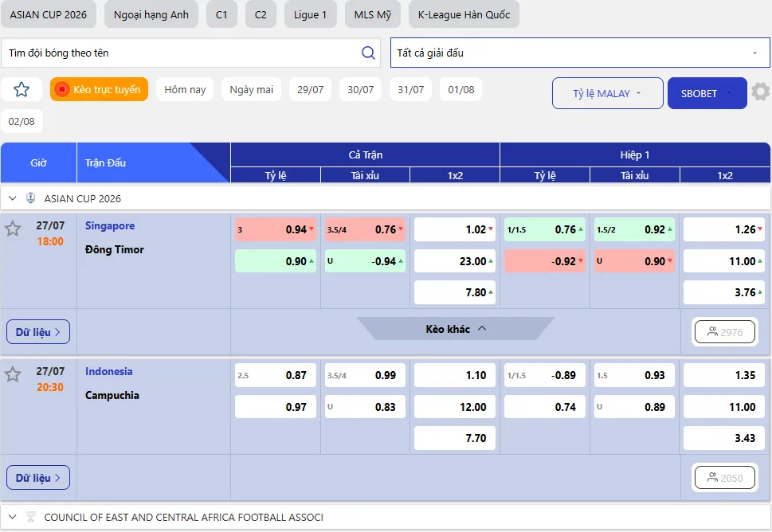The image size is (772, 532).
Task: Collapse the Kèo khác panel
Action: pyautogui.click(x=456, y=329)
